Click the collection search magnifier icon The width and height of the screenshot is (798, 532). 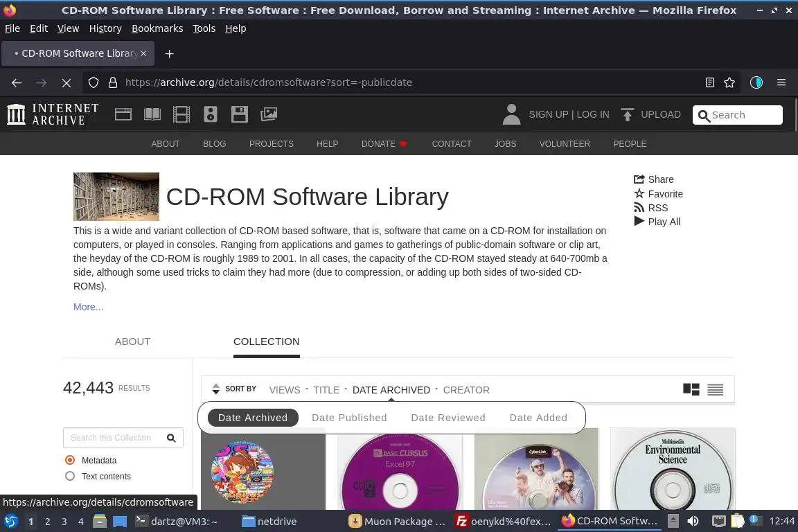coord(172,438)
